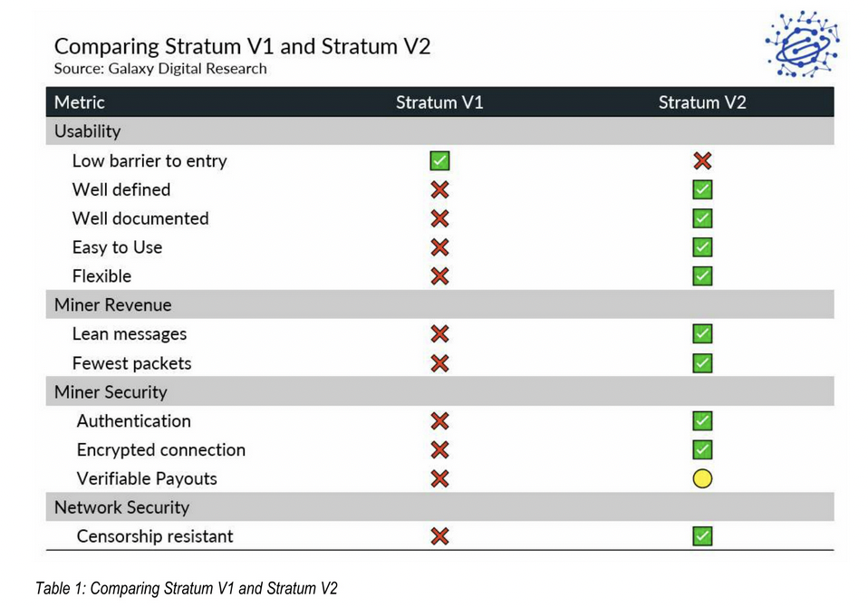
Task: Click the Stratum V2 column header
Action: (702, 102)
